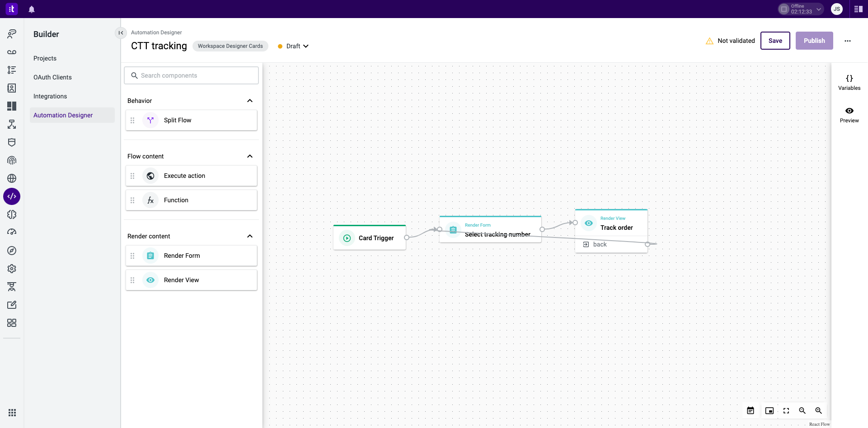Go to OAuth Clients
This screenshot has height=428, width=868.
pyautogui.click(x=52, y=77)
